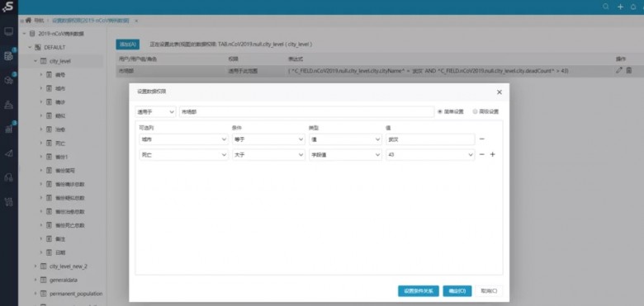Open the 等于 condition dropdown in first row

pyautogui.click(x=268, y=139)
